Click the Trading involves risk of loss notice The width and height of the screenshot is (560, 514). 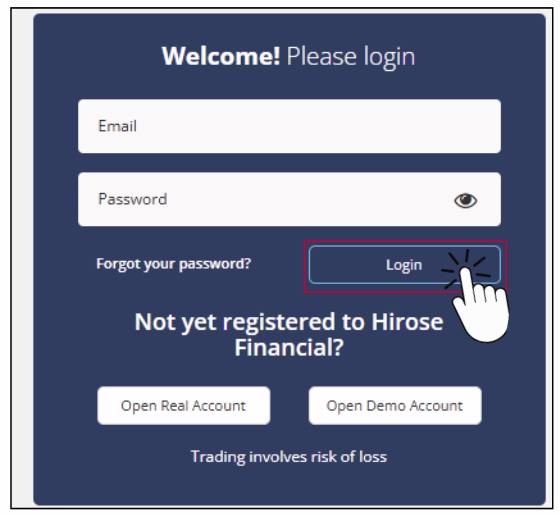pos(289,456)
